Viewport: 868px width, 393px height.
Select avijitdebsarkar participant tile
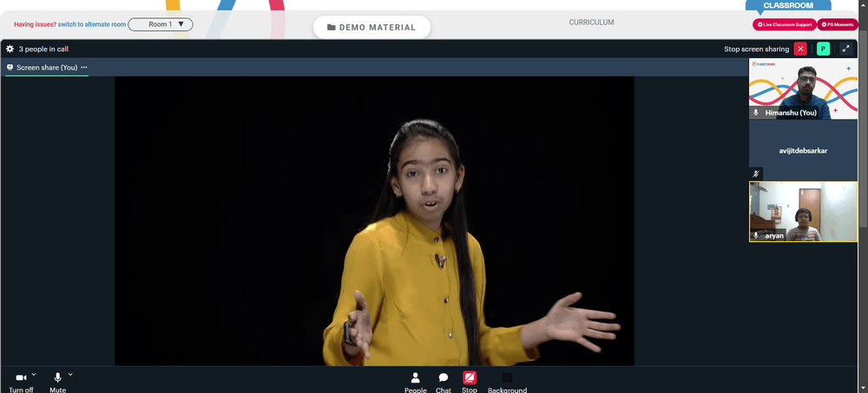(803, 151)
